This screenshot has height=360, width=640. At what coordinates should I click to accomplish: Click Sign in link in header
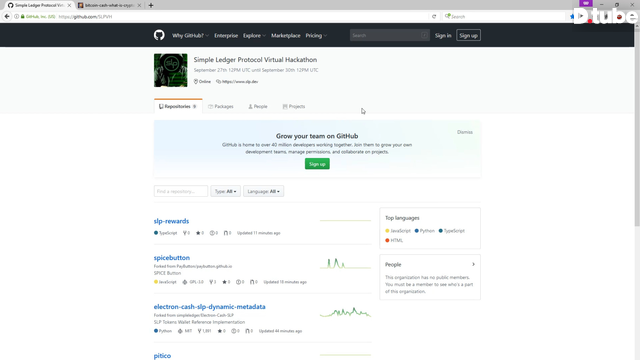point(443,36)
